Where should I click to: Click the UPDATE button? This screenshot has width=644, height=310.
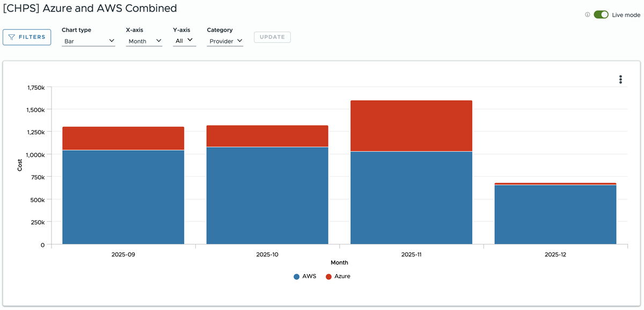[272, 37]
